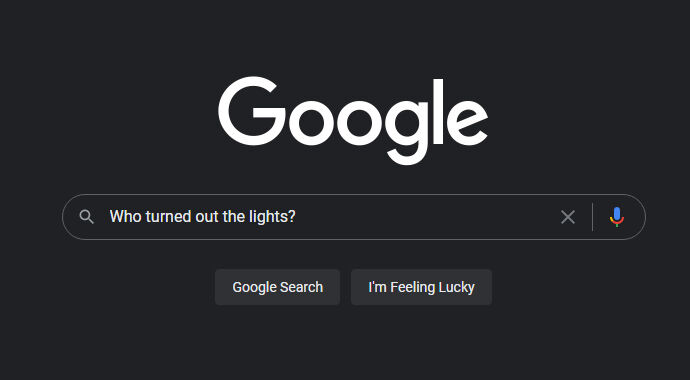Image resolution: width=690 pixels, height=380 pixels.
Task: Click the first o in the Google logo
Action: (x=312, y=123)
